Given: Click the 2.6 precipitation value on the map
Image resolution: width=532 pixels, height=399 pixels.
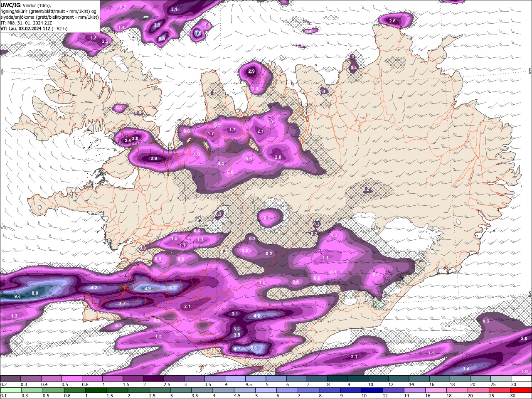Looking at the screenshot, I should 392,21.
